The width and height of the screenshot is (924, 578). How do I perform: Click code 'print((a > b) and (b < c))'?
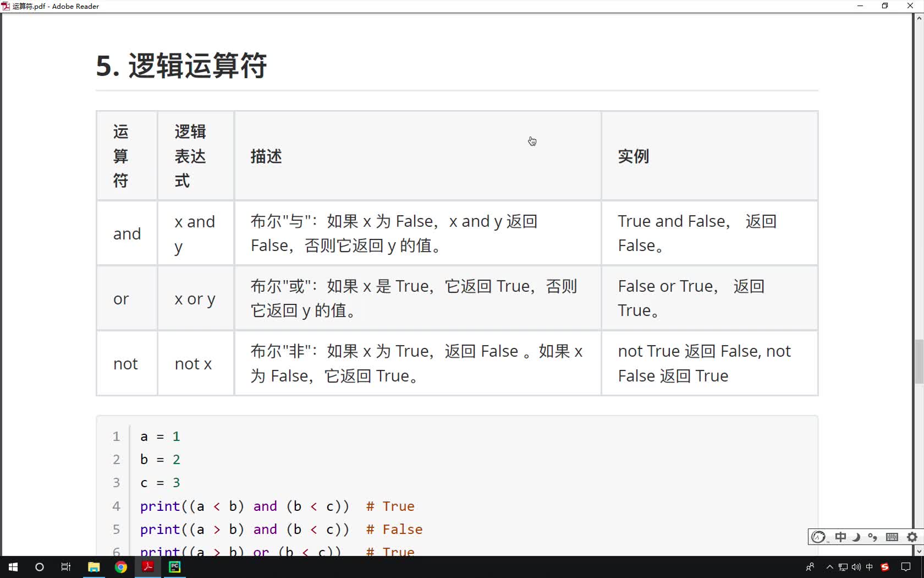pos(245,530)
